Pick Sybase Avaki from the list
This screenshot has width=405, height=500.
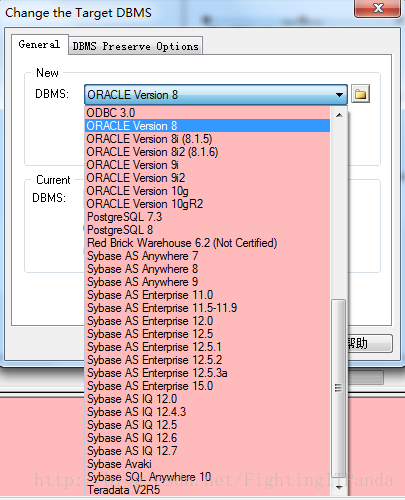207,464
